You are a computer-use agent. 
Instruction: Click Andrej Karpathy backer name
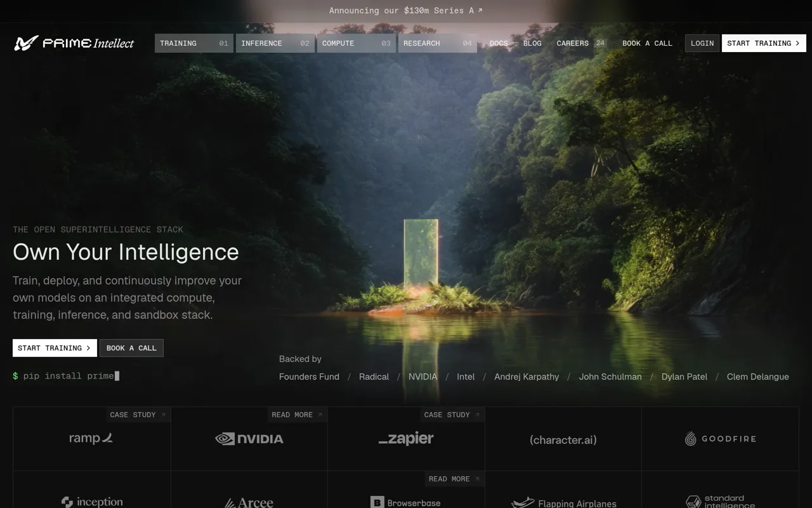tap(527, 377)
